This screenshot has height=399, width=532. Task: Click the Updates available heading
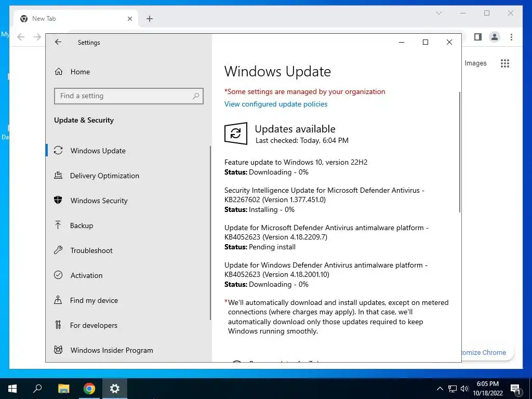[x=295, y=129]
